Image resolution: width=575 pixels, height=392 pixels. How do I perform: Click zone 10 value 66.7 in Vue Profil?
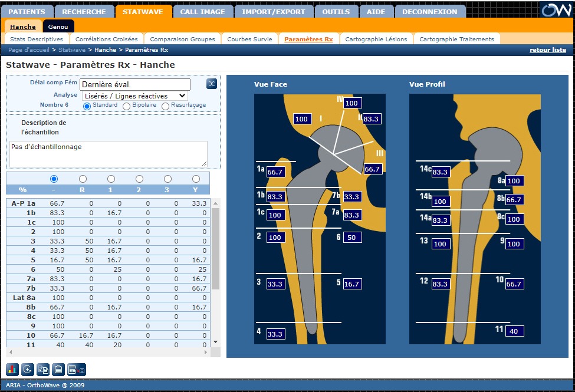coord(514,284)
